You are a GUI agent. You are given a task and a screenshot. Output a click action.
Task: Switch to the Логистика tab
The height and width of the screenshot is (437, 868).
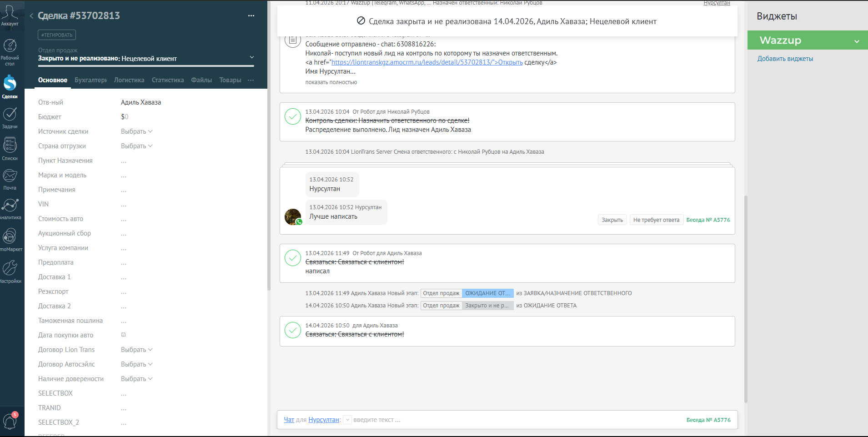tap(129, 80)
